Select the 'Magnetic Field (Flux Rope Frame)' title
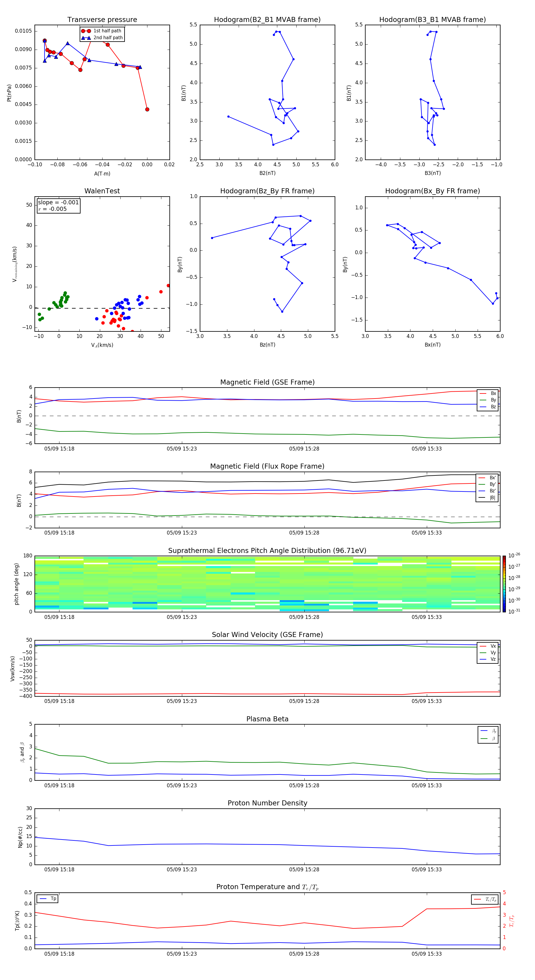Viewport: 535px width, 980px height. [267, 467]
